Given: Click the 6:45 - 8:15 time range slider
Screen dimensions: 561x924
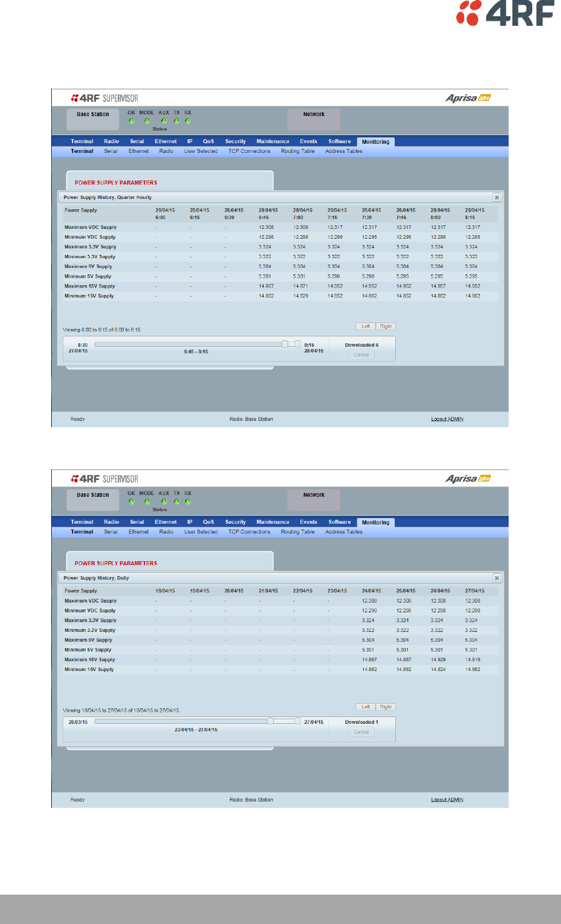Looking at the screenshot, I should [197, 344].
